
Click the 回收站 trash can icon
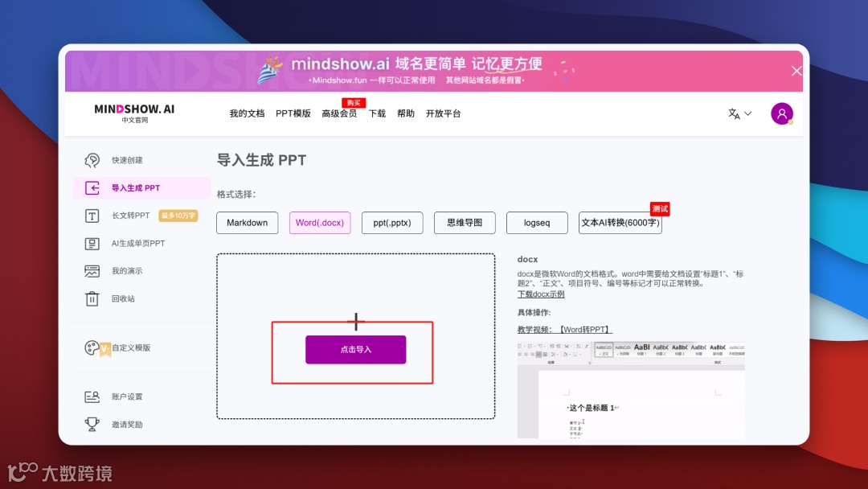[92, 298]
